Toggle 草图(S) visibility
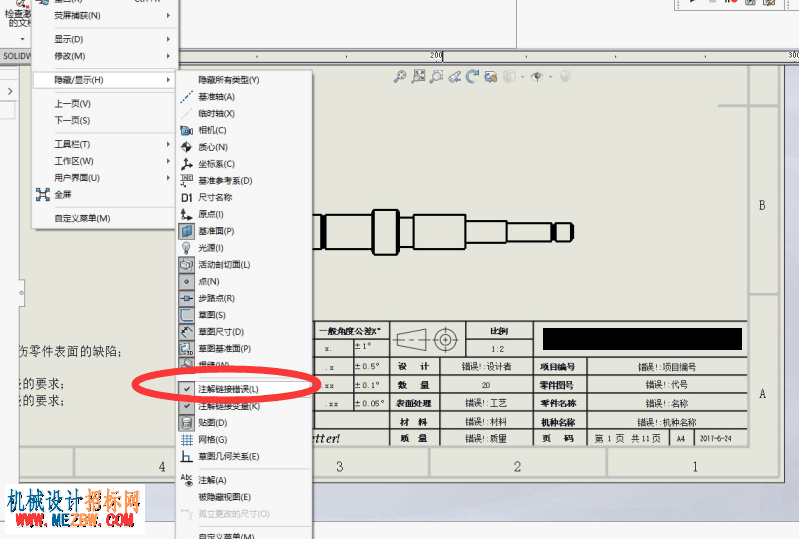The image size is (799, 539). pos(187,315)
